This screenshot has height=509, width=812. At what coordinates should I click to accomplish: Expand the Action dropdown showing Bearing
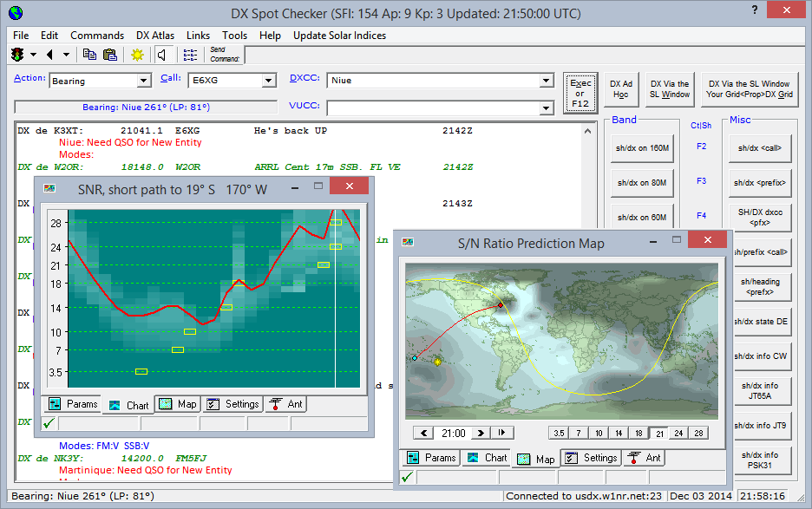[x=143, y=81]
